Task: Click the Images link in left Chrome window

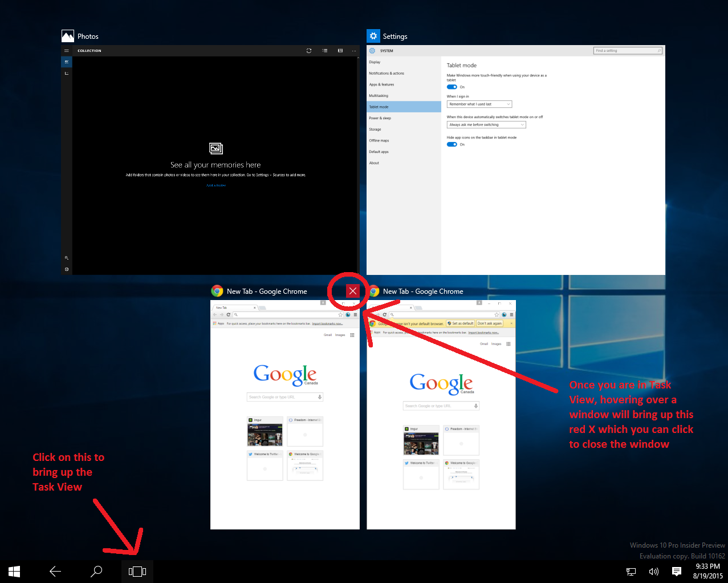Action: 340,335
